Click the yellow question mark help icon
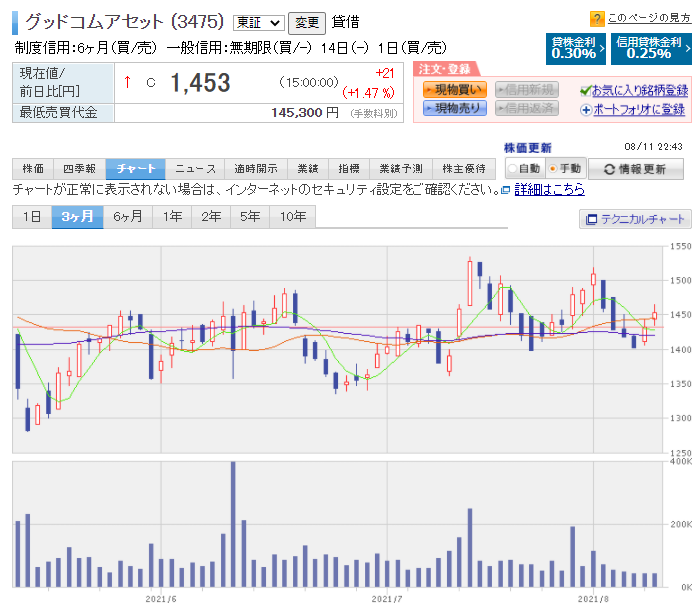 (x=597, y=19)
